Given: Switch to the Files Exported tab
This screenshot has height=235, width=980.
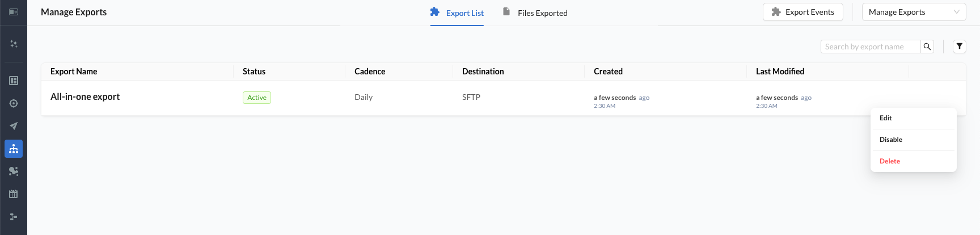Looking at the screenshot, I should [535, 12].
